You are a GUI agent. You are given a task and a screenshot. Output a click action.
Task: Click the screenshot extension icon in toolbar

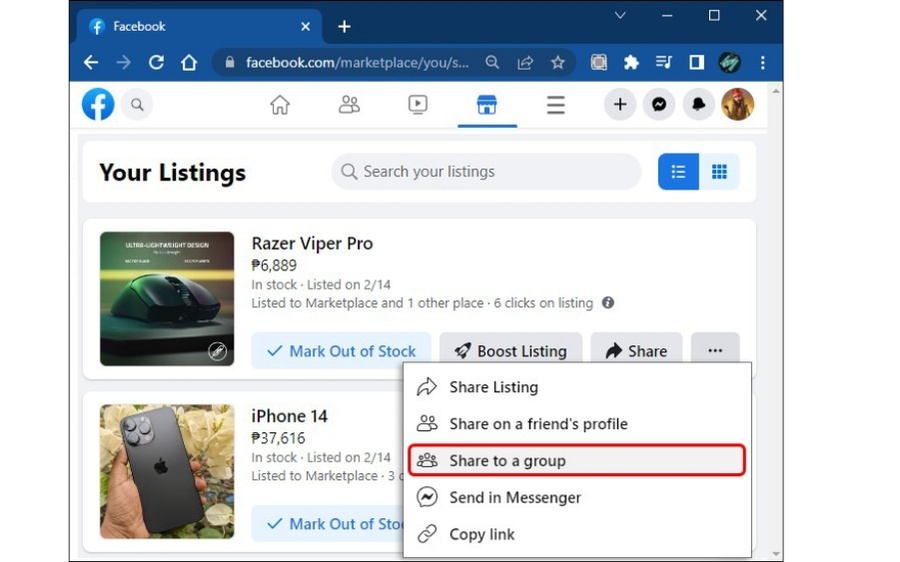point(599,63)
